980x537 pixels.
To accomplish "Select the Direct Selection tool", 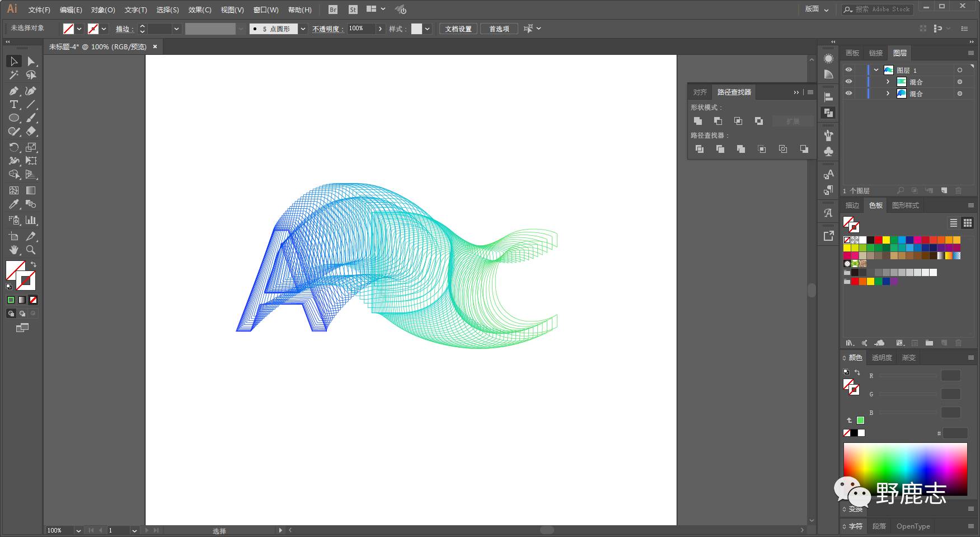I will point(31,61).
